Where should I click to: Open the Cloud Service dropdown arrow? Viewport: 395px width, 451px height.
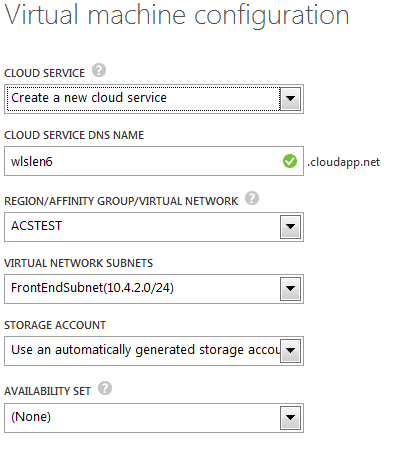tap(290, 99)
